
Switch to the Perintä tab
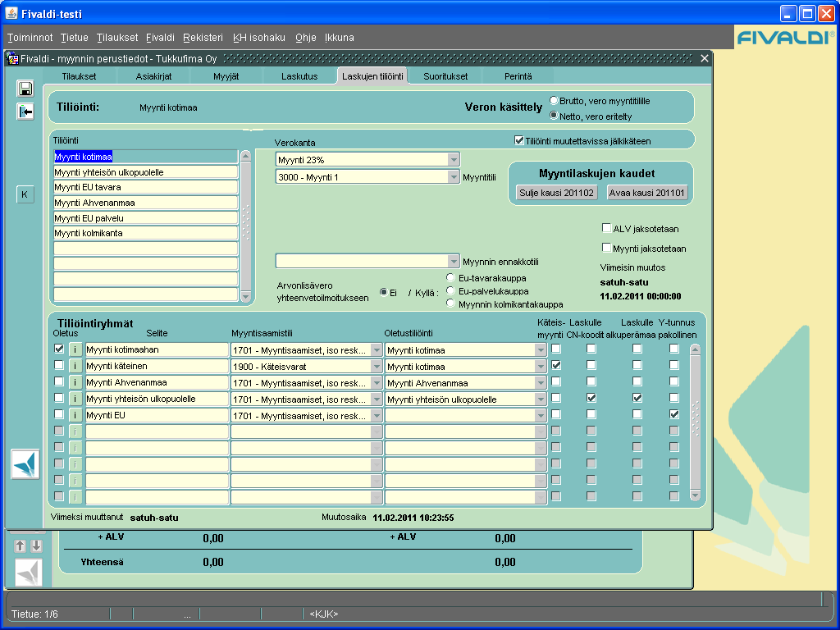(518, 76)
